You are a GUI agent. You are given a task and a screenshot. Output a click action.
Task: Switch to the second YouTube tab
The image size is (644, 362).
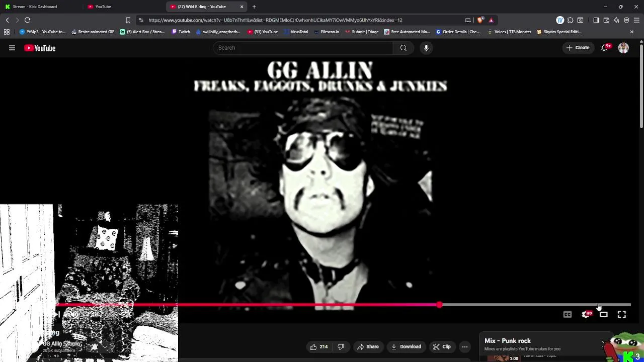coord(123,7)
